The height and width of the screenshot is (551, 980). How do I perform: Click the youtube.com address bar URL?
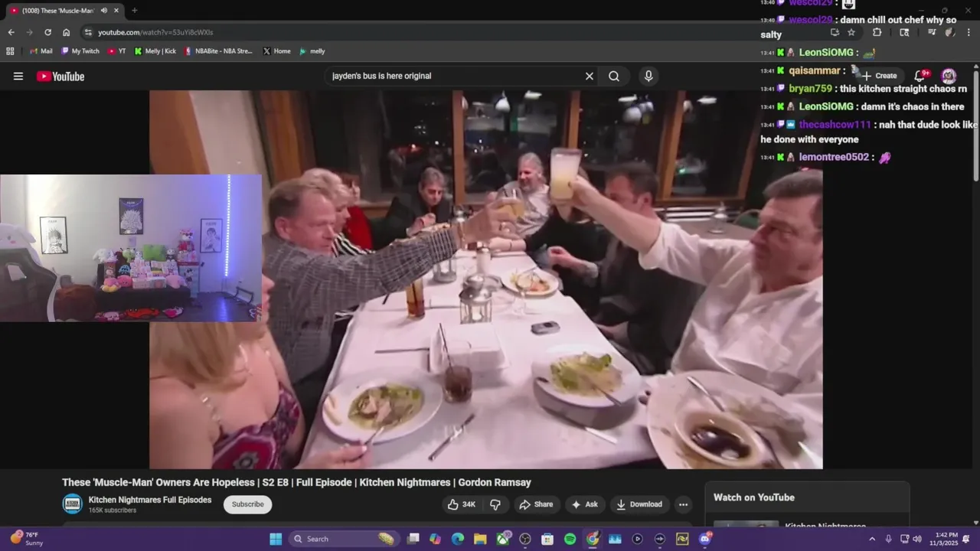pyautogui.click(x=155, y=32)
